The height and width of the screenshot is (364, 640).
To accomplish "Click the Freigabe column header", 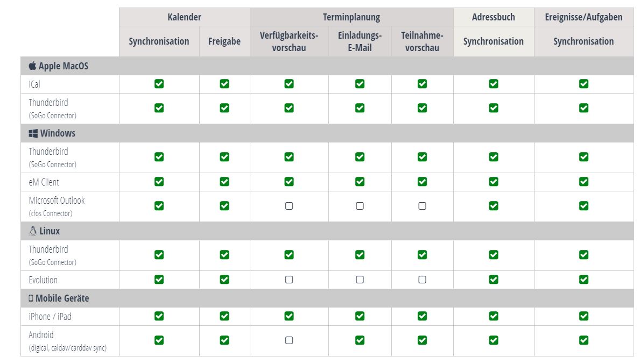I will pos(224,41).
